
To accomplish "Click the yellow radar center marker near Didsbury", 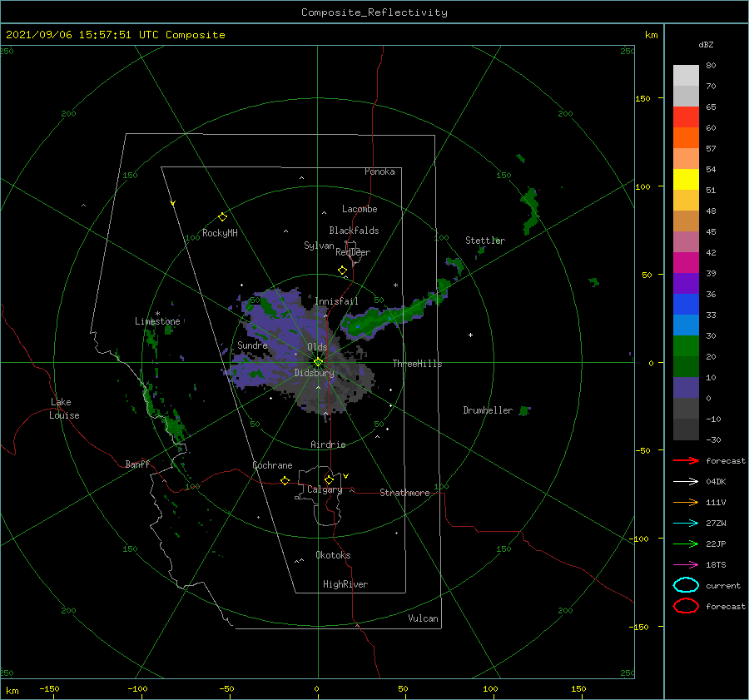I will coord(318,362).
